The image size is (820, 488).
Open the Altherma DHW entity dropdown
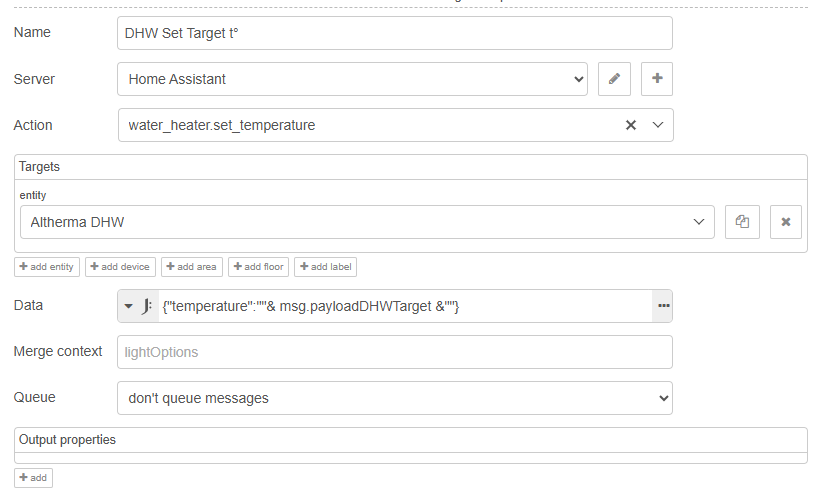point(367,222)
